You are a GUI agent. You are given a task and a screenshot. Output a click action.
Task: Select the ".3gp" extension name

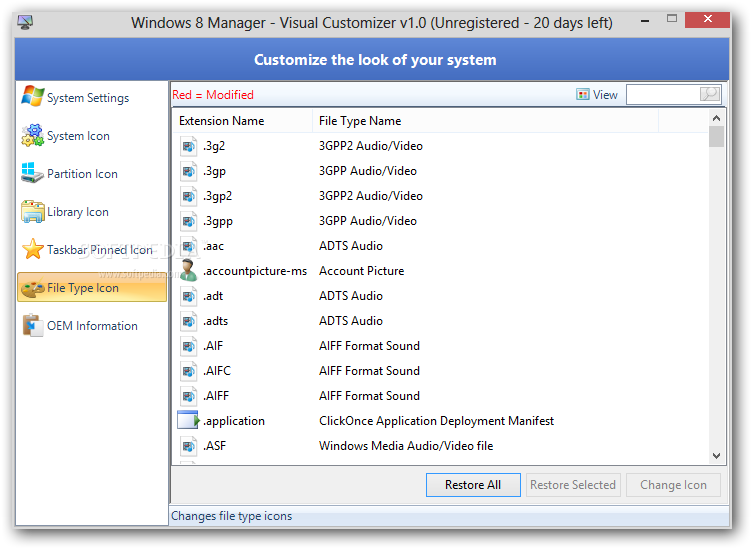[x=214, y=171]
